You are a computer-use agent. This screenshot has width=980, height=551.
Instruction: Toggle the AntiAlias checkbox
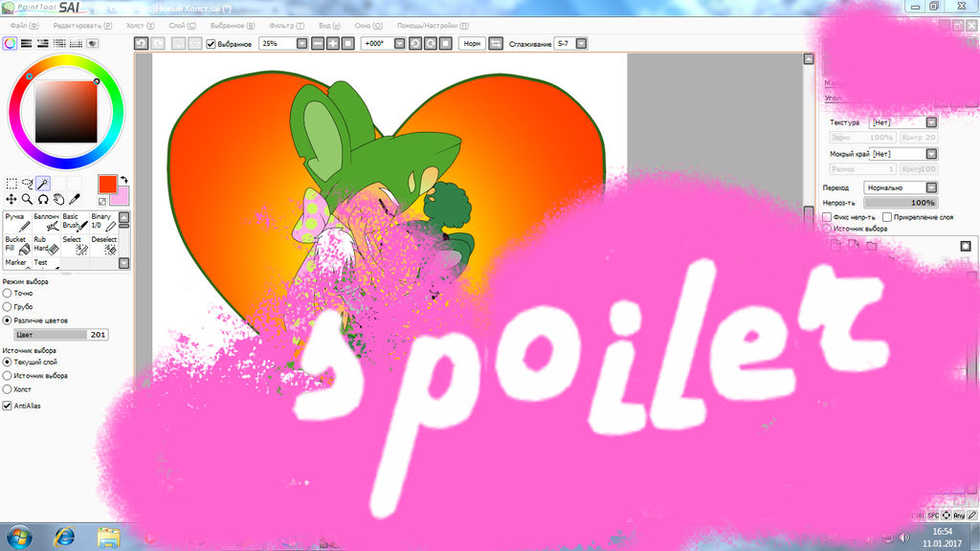click(8, 406)
